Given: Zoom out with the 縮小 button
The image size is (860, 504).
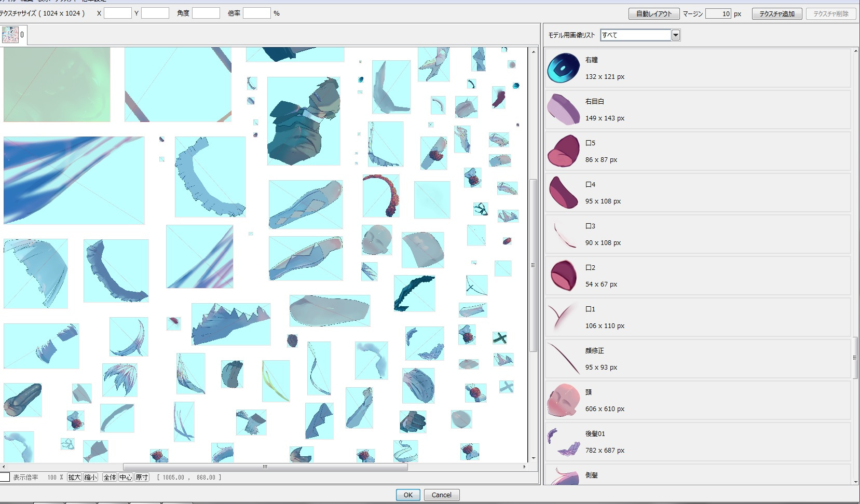Looking at the screenshot, I should pyautogui.click(x=90, y=477).
